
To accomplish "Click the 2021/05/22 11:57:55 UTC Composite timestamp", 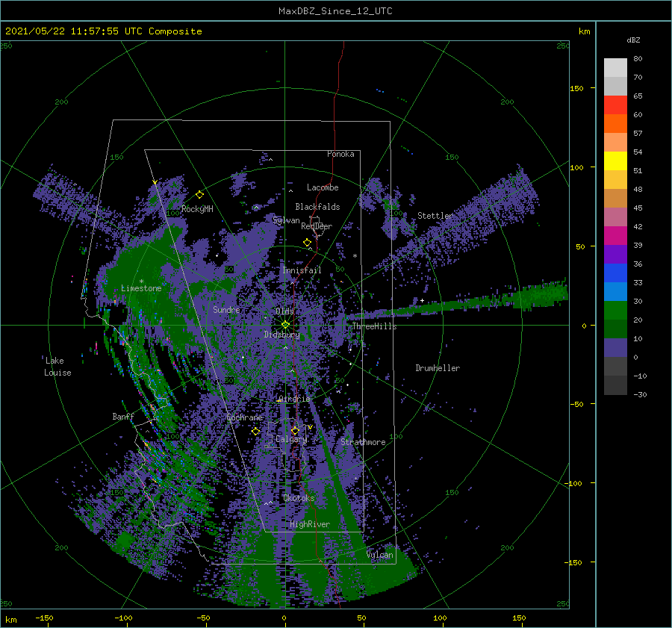I will (103, 31).
